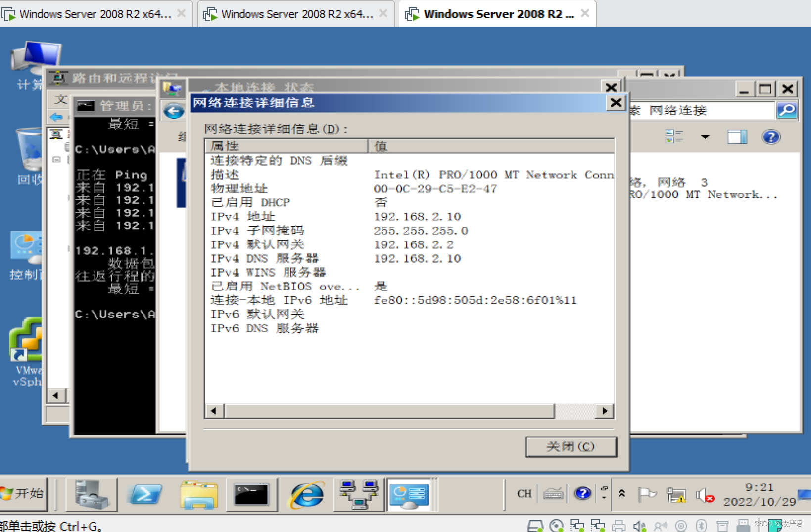Click the left arrow of horizontal scrollbar
This screenshot has width=811, height=532.
tap(214, 411)
